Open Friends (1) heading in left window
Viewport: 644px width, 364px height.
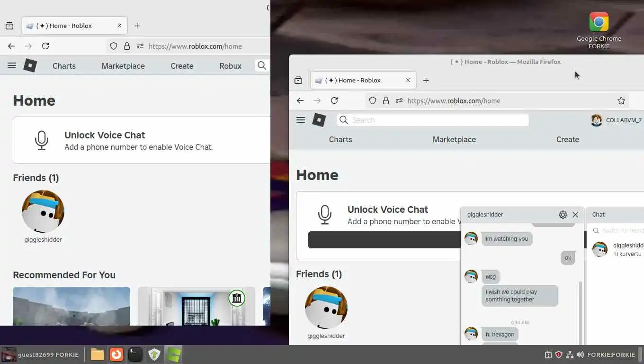[x=36, y=178]
